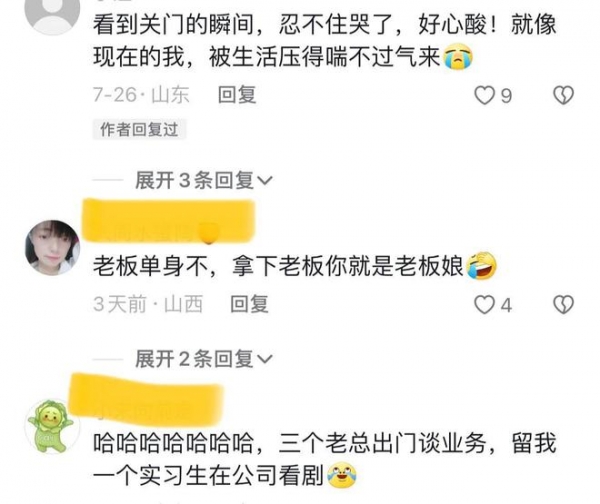Like the Shandong comment with 9 likes

pos(484,95)
